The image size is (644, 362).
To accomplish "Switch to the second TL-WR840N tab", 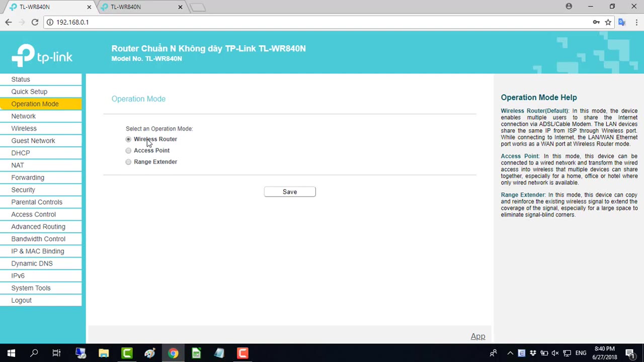I will (x=139, y=7).
